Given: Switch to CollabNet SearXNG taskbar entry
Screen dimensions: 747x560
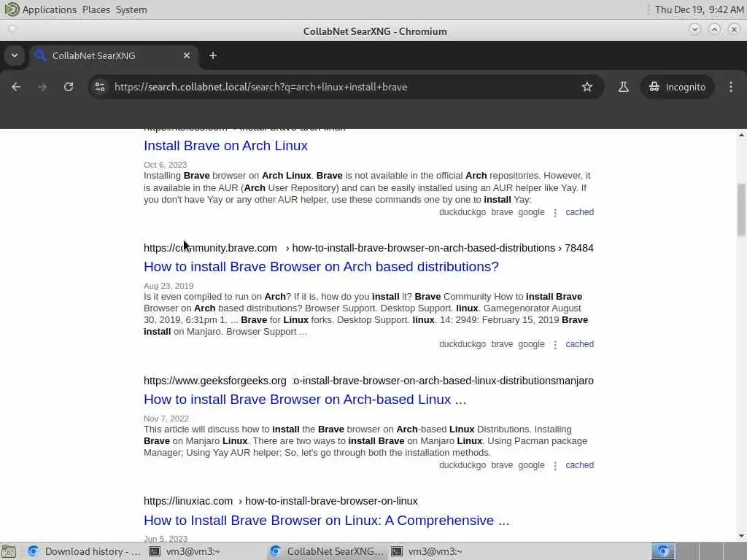Looking at the screenshot, I should tap(327, 551).
